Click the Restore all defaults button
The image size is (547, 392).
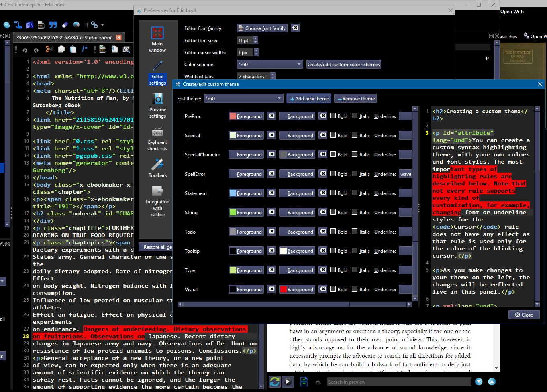click(156, 247)
